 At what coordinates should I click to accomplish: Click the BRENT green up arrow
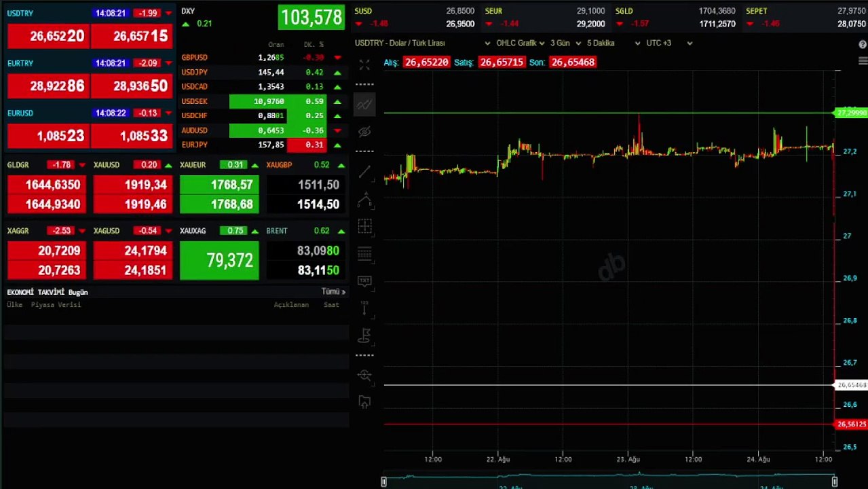(x=341, y=231)
